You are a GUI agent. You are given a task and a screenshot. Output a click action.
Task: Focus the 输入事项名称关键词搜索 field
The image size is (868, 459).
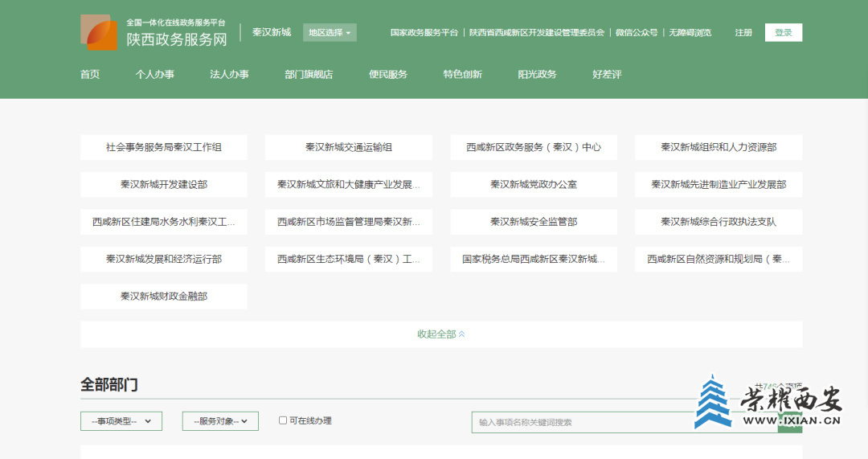click(x=624, y=423)
